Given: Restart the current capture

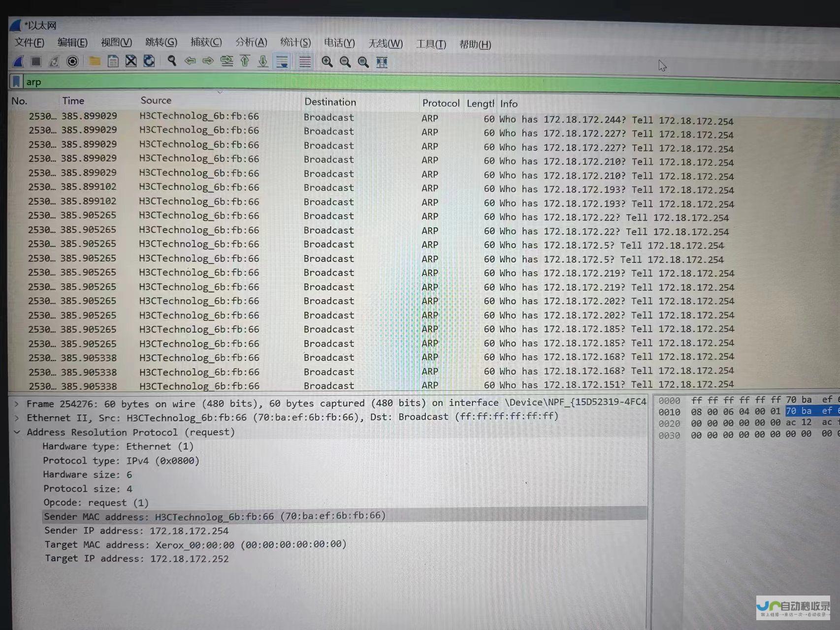Looking at the screenshot, I should [54, 62].
